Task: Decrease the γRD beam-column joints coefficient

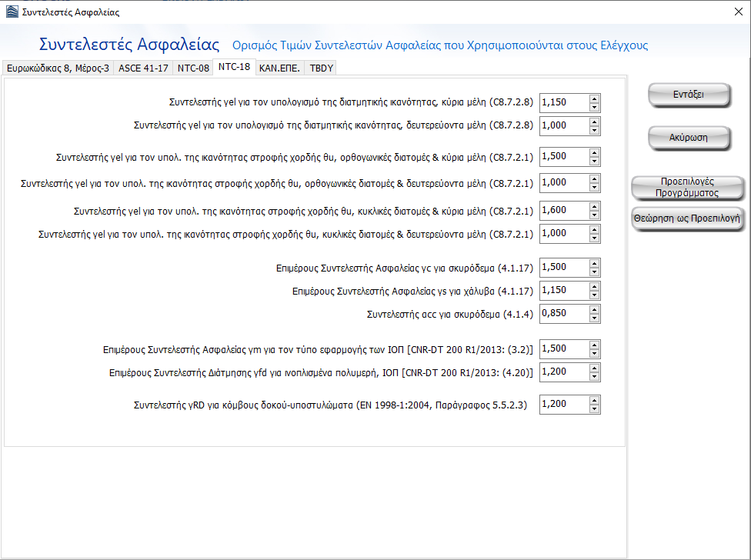Action: click(x=594, y=408)
